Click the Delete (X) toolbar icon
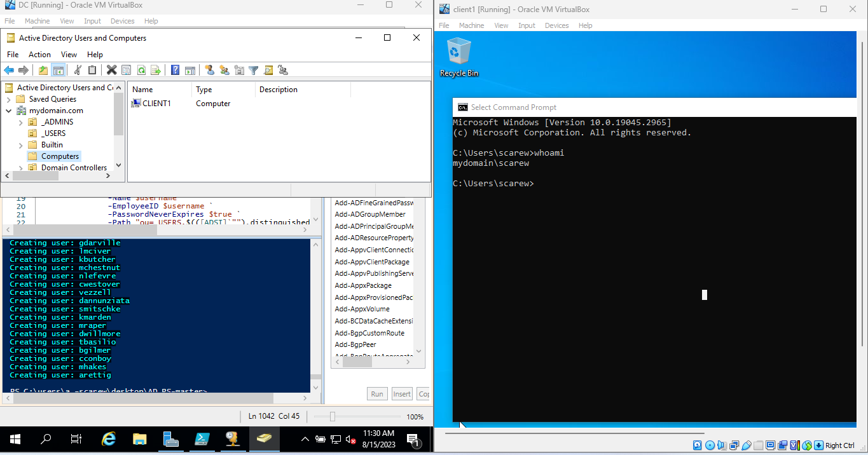This screenshot has width=868, height=455. [112, 70]
